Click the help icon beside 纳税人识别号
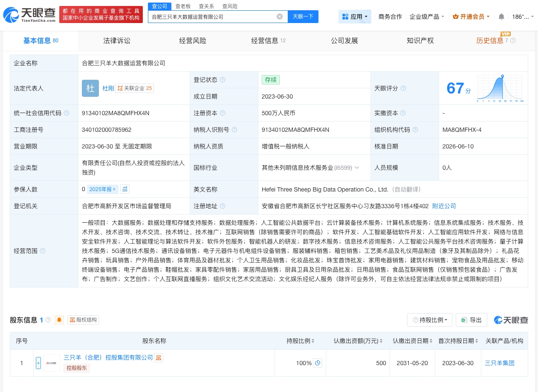The height and width of the screenshot is (392, 538). coord(234,130)
